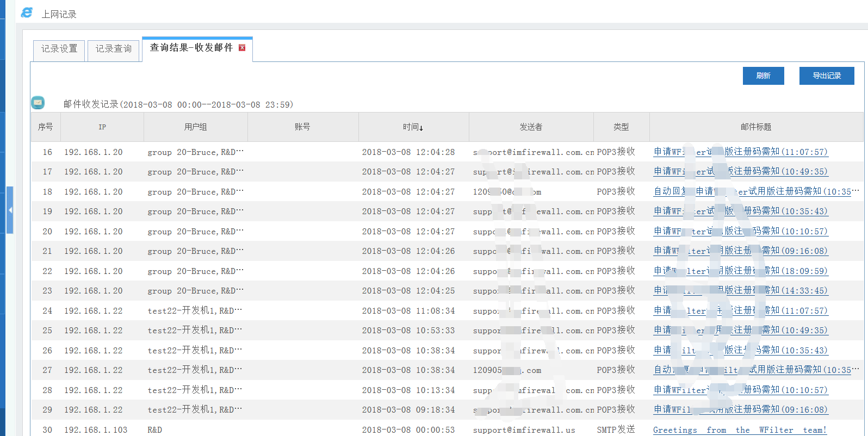The image size is (868, 436).
Task: Click the 发送者 column header
Action: pyautogui.click(x=531, y=127)
